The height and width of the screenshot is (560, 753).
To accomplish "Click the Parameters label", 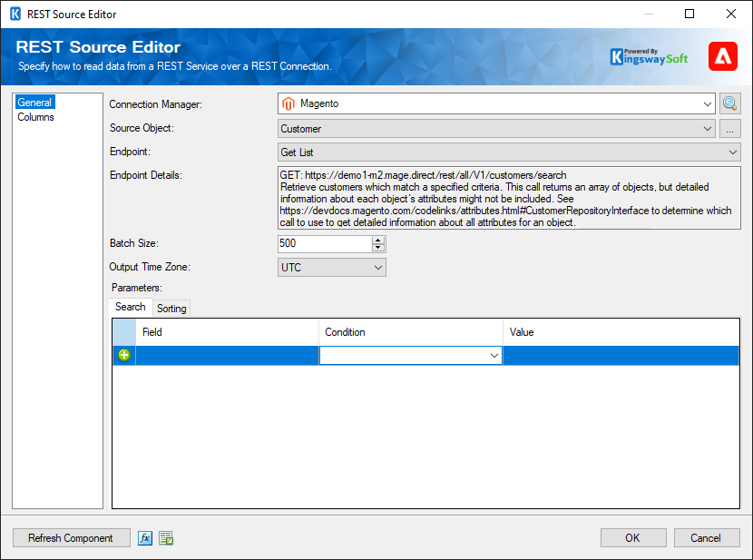I will (137, 288).
